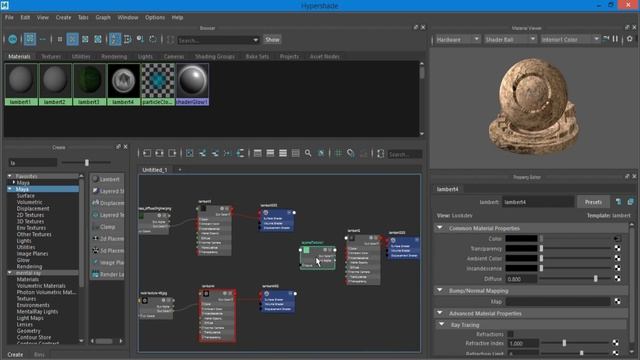This screenshot has height=360, width=640.
Task: Show input connections in graph toolbar
Action: tap(147, 153)
